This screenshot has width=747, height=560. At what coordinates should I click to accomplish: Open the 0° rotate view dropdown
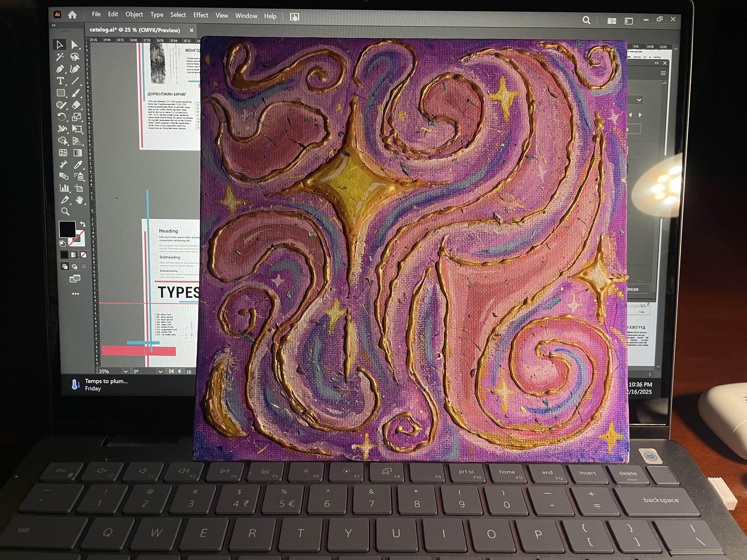point(160,371)
